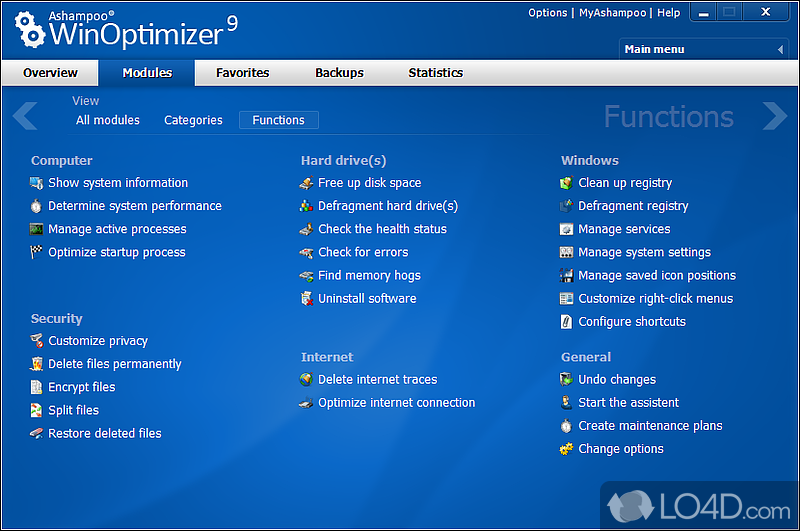The height and width of the screenshot is (531, 800).
Task: Launch Defragment hard drive(s)
Action: coord(388,206)
